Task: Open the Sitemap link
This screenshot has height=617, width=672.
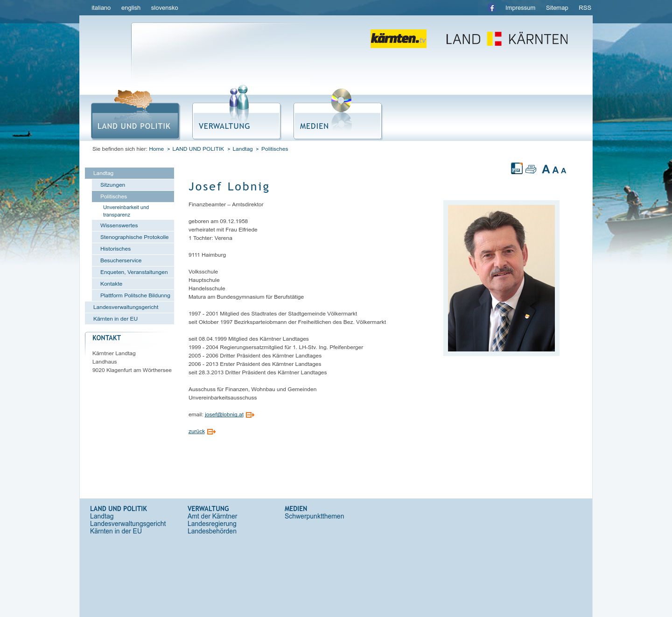Action: click(557, 8)
